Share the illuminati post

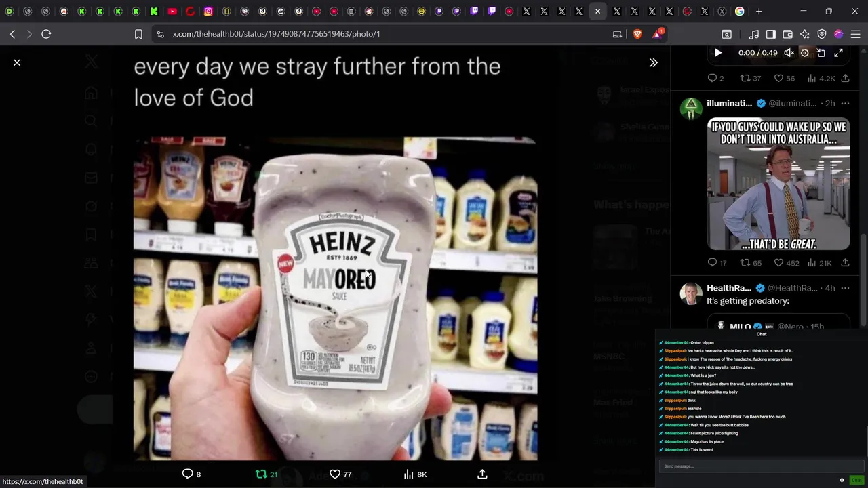tap(845, 262)
